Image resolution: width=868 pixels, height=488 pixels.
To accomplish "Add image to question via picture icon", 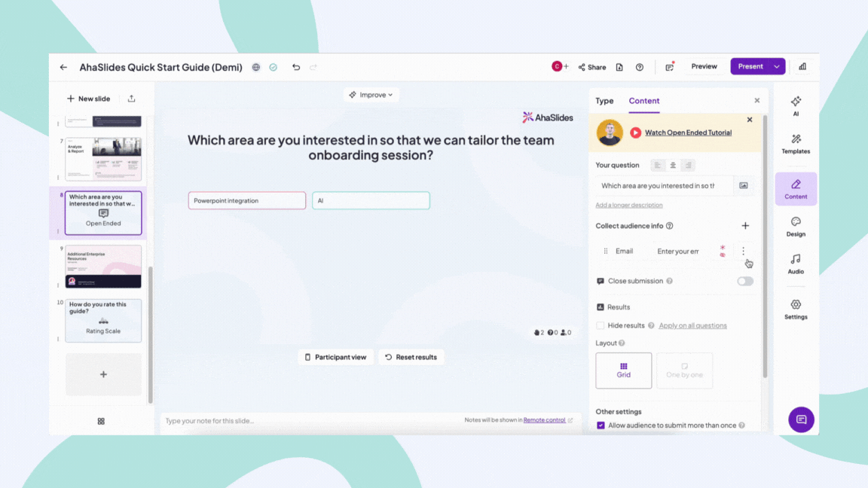I will (744, 186).
